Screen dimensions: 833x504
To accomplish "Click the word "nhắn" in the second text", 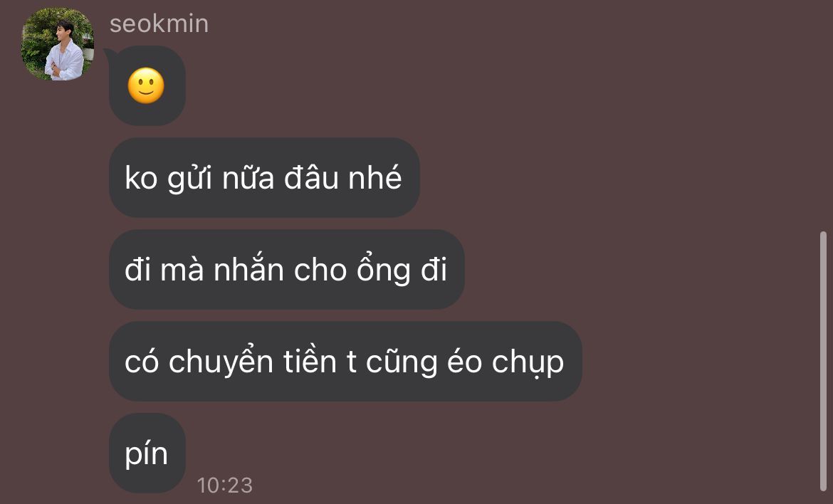I will (x=248, y=269).
